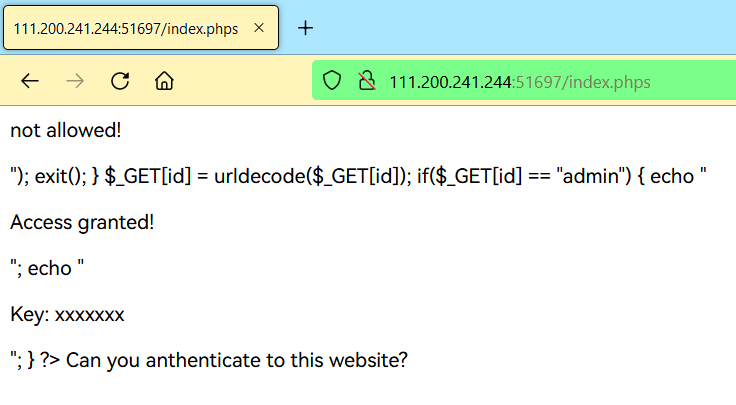Image resolution: width=736 pixels, height=405 pixels.
Task: Go back using the back arrow
Action: 30,81
